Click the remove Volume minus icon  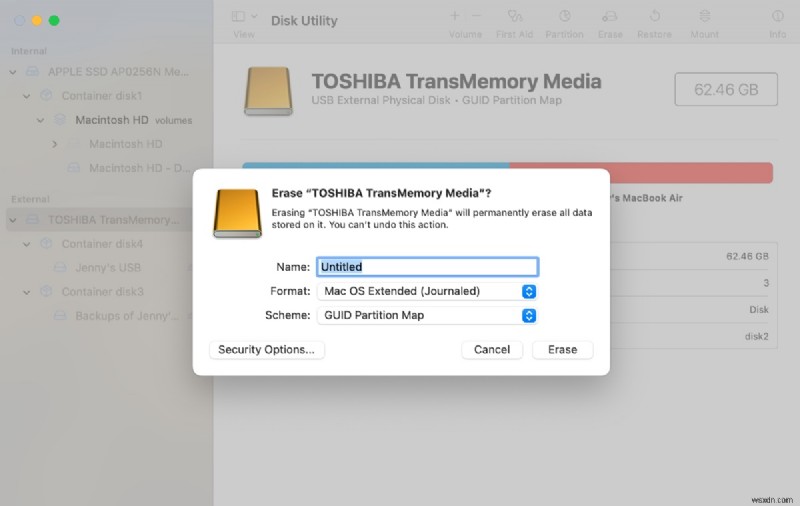point(476,16)
